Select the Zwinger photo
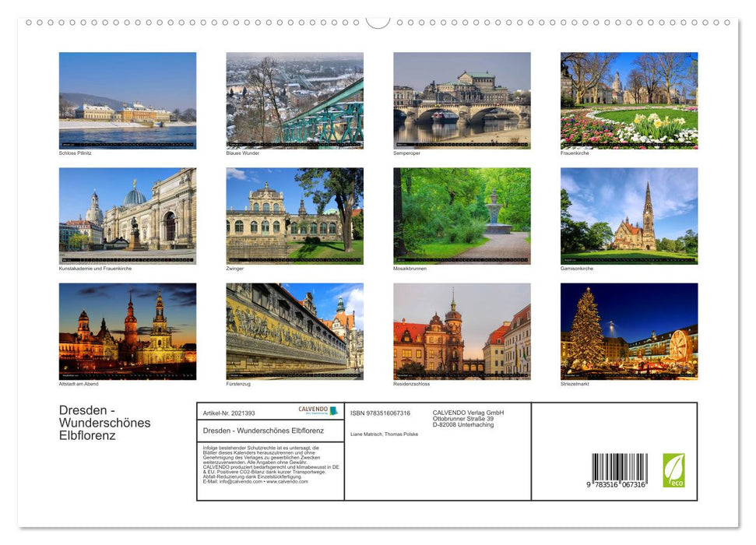Screen dimensions: 756x545 [x=294, y=216]
